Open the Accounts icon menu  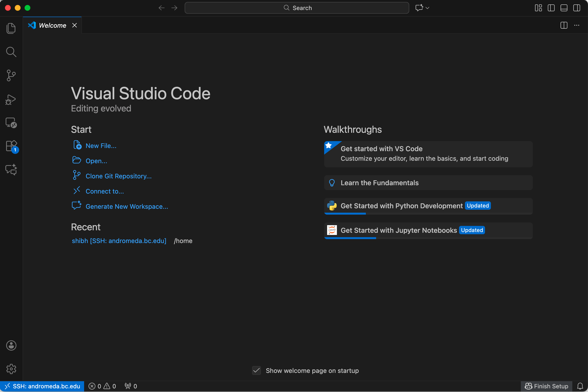11,345
